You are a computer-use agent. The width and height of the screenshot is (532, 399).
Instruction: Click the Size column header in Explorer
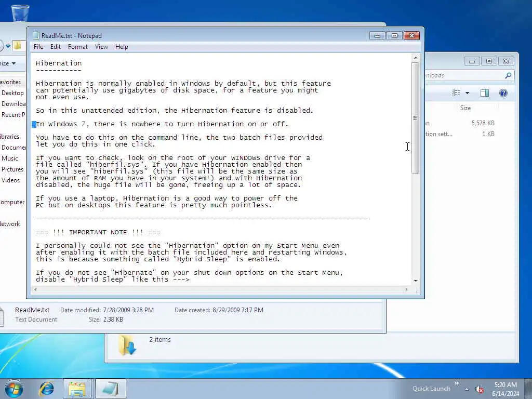(465, 108)
